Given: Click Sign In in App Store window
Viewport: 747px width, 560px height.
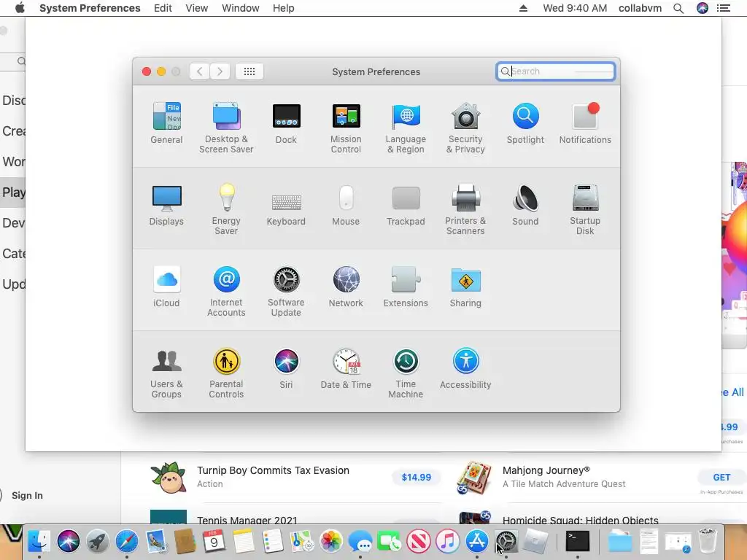Looking at the screenshot, I should [x=27, y=495].
